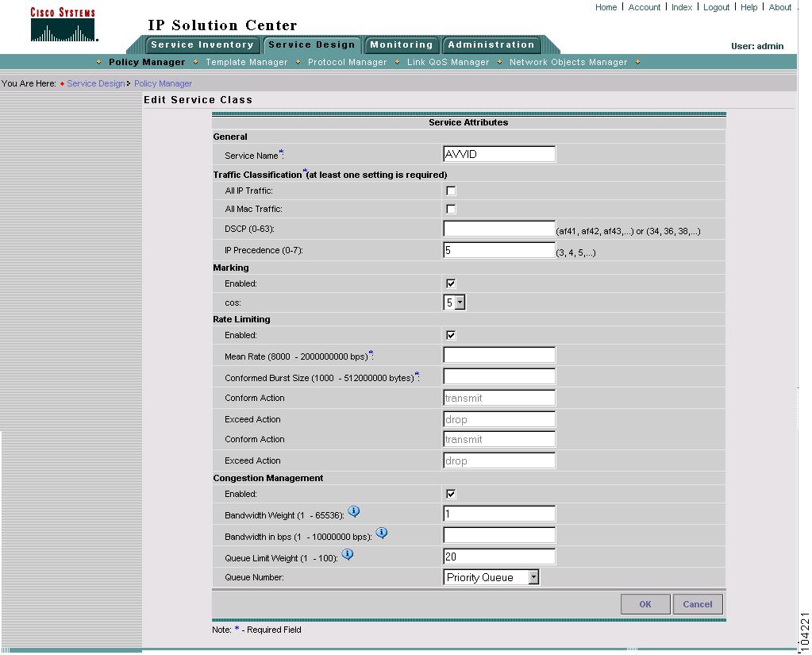Image resolution: width=812 pixels, height=655 pixels.
Task: Click the Congestion Management section label
Action: (267, 478)
